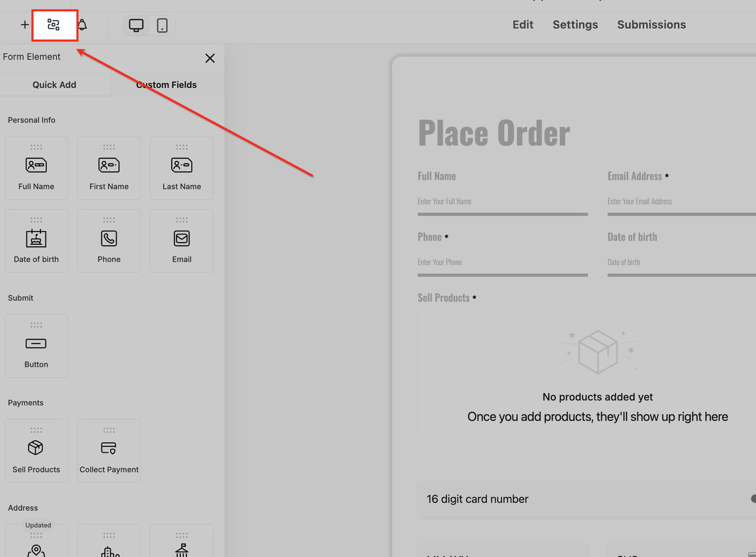756x557 pixels.
Task: Click the address card with Updated badge
Action: point(36,541)
